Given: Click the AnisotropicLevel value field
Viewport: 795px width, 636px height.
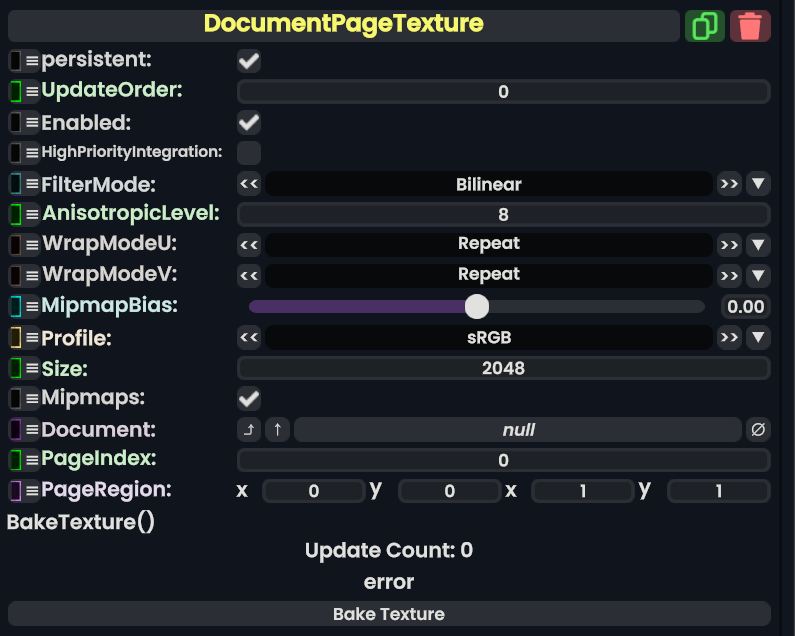Looking at the screenshot, I should click(503, 214).
